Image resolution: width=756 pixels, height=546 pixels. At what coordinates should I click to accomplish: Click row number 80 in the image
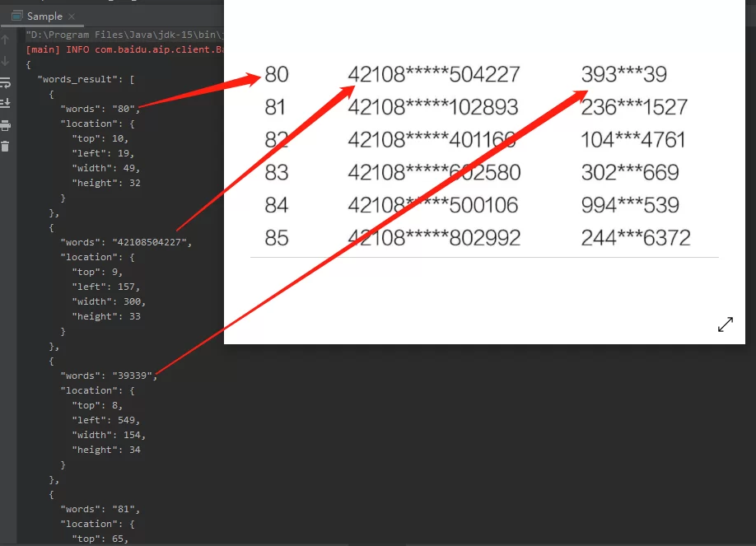(276, 75)
